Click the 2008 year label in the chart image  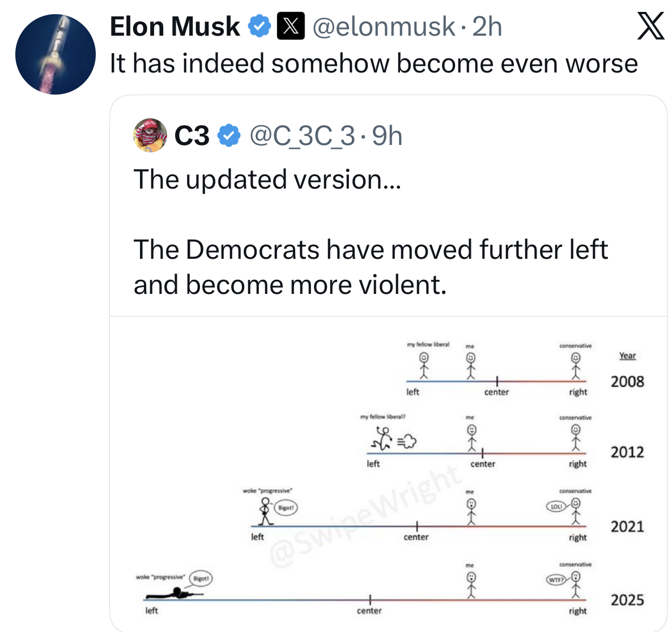pyautogui.click(x=627, y=382)
